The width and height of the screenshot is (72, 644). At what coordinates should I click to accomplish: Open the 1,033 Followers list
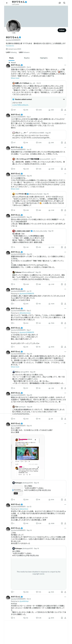[x=24, y=52]
